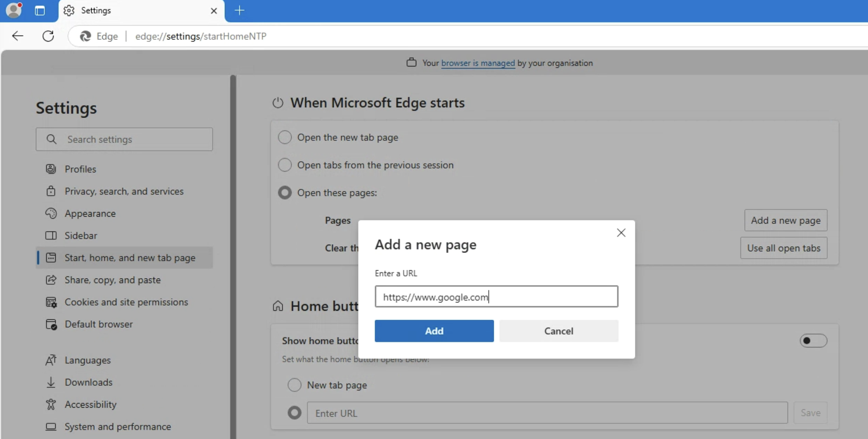The image size is (868, 439).
Task: Open Default browser label
Action: [99, 324]
